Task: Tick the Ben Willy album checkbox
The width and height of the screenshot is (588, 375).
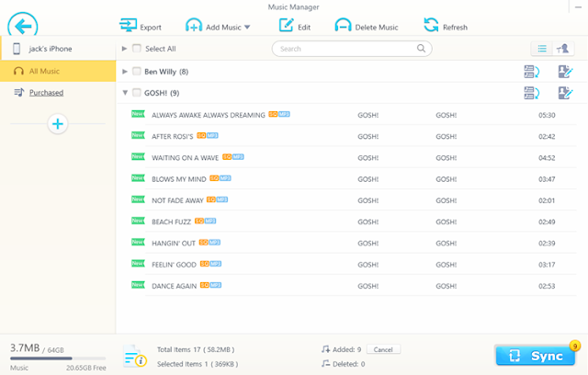Action: point(137,72)
